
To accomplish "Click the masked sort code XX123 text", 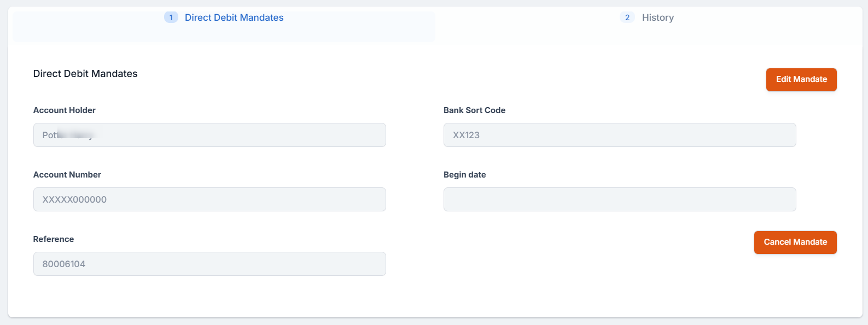I will (x=466, y=135).
